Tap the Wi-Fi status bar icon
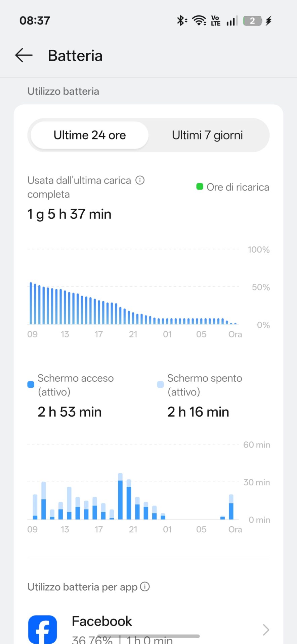Viewport: 297px width, 644px height. [199, 21]
